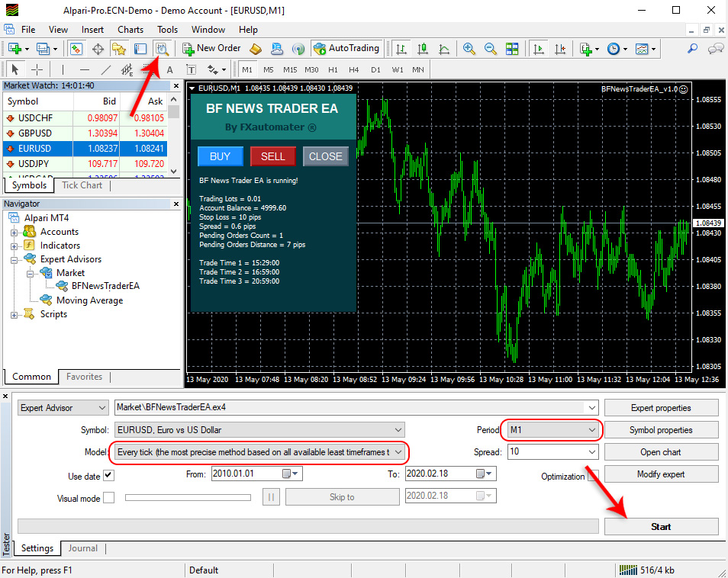Open the Strategy Tester via toolbar icon

tap(162, 49)
